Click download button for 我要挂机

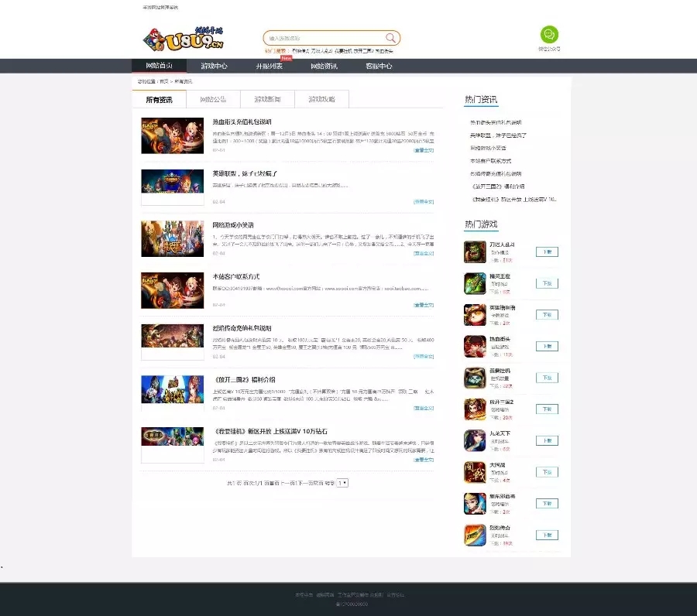547,378
